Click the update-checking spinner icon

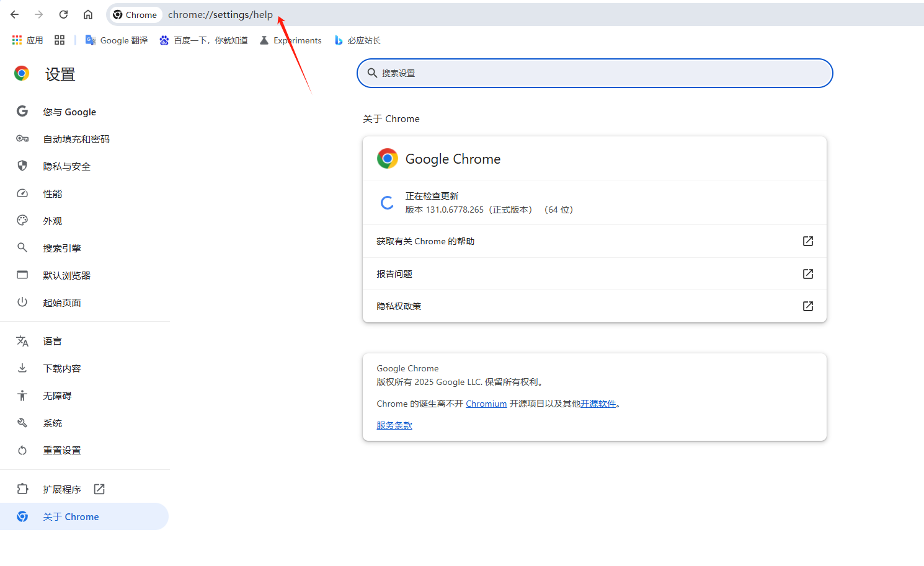387,203
